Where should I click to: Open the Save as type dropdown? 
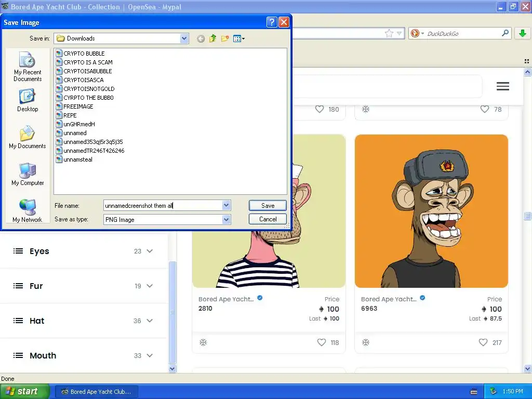(227, 220)
